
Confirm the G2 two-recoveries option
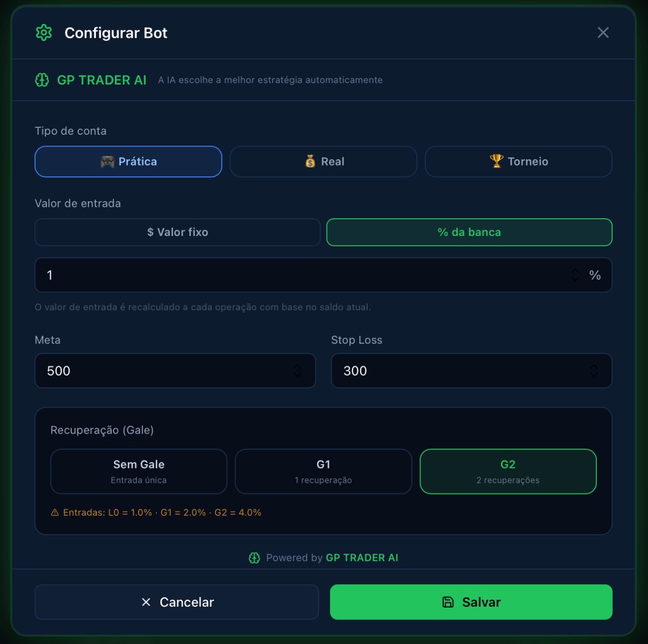point(507,471)
